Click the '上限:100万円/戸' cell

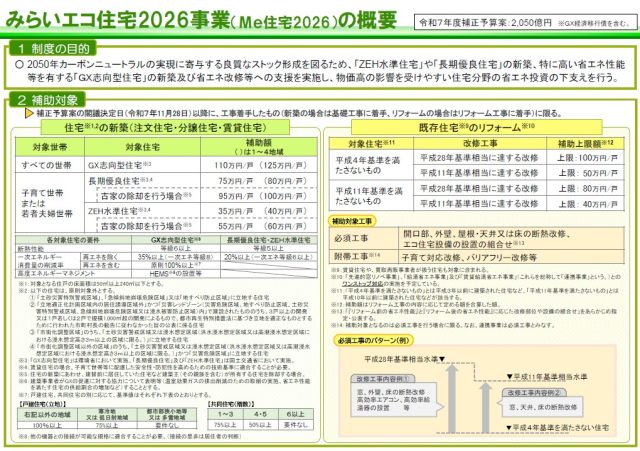coord(587,158)
